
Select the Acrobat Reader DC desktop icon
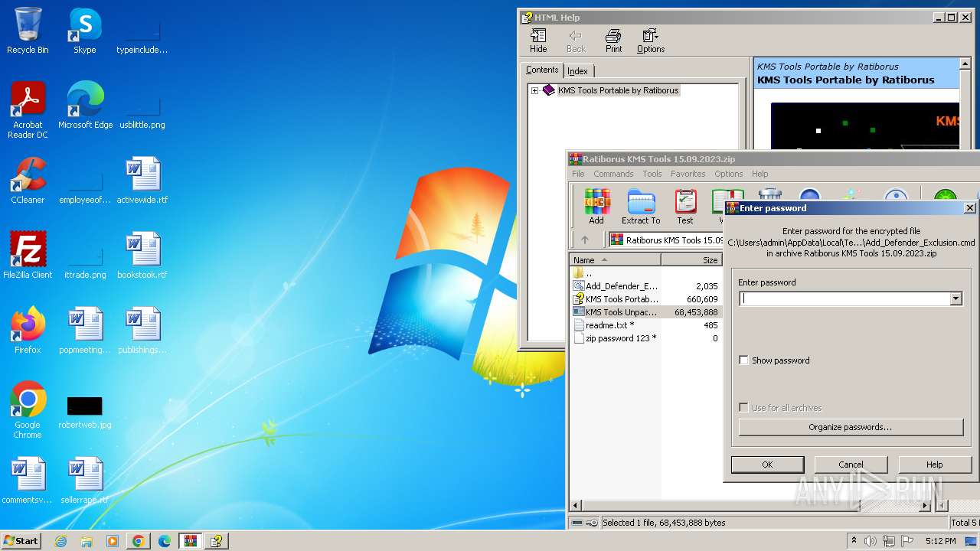28,111
